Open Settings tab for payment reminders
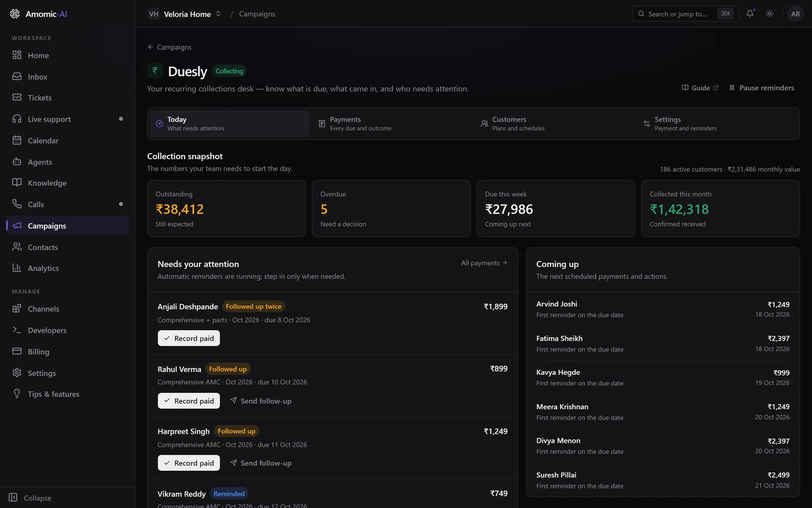The image size is (812, 508). [717, 123]
